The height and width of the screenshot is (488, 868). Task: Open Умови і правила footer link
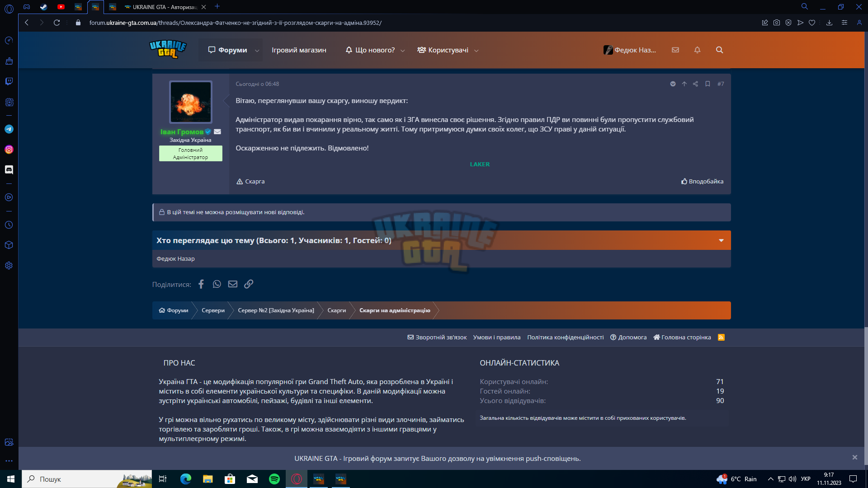tap(497, 338)
